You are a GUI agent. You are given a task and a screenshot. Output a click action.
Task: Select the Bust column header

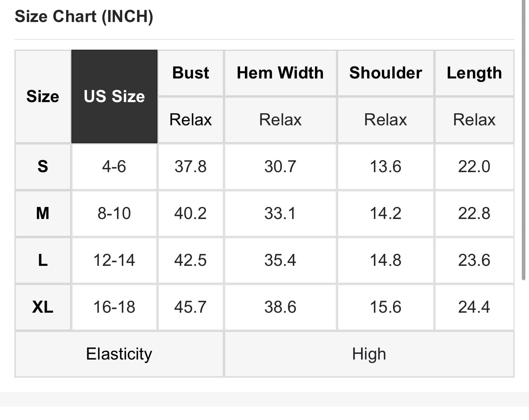(191, 73)
